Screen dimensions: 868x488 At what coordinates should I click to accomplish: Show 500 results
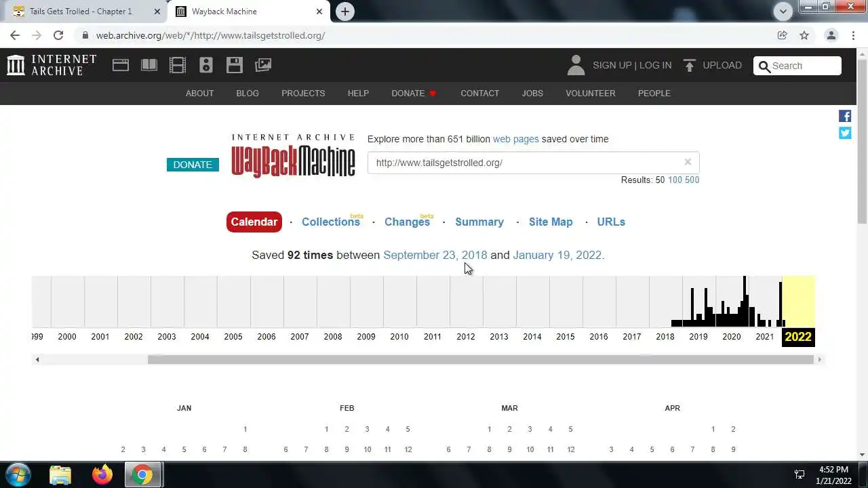tap(692, 180)
